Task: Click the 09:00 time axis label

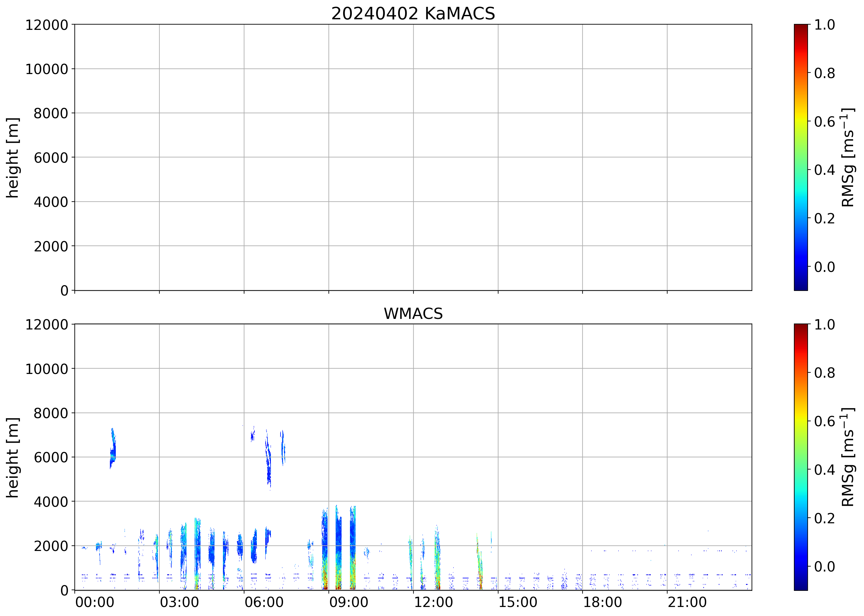Action: pos(348,602)
